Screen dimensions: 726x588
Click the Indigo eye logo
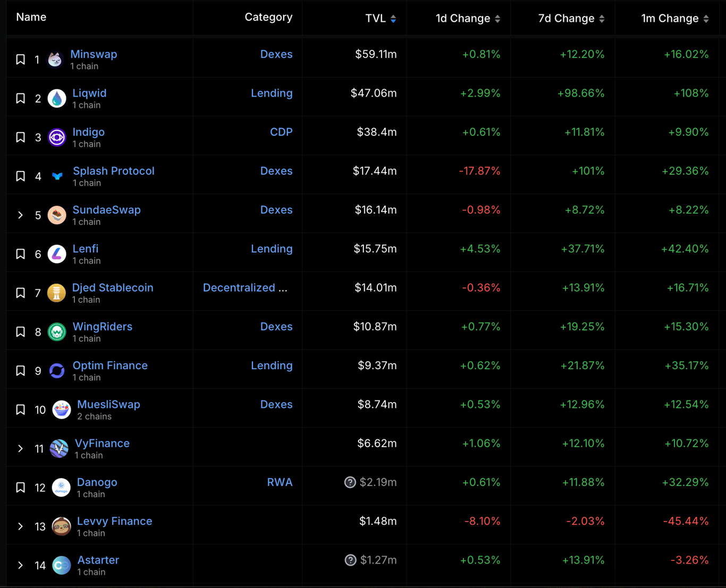point(57,137)
